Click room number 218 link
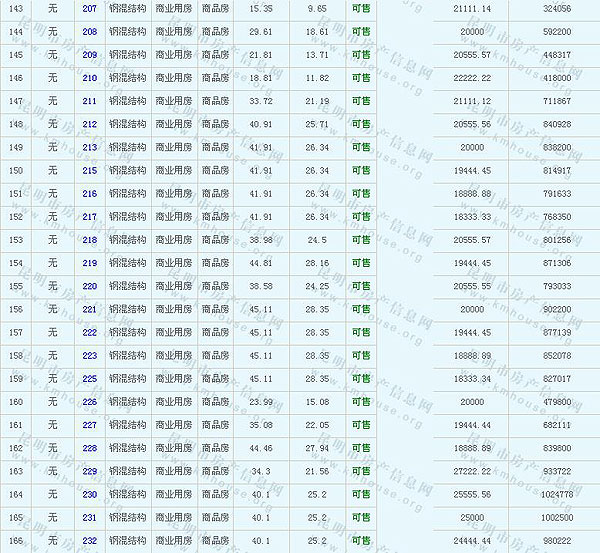This screenshot has height=553, width=600. 90,240
